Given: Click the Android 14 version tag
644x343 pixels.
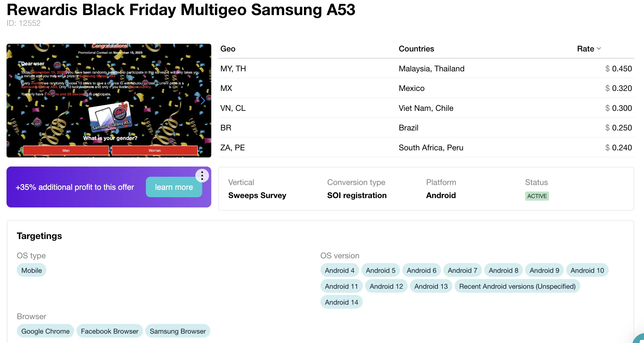Looking at the screenshot, I should click(341, 302).
